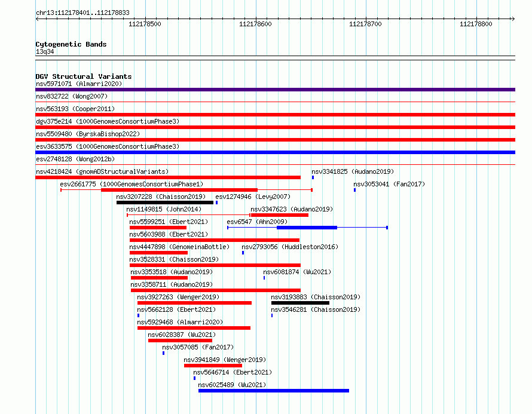Screen dimensions: 532x414
Task: Select the red nsv4218424 variant bar
Action: coord(168,177)
